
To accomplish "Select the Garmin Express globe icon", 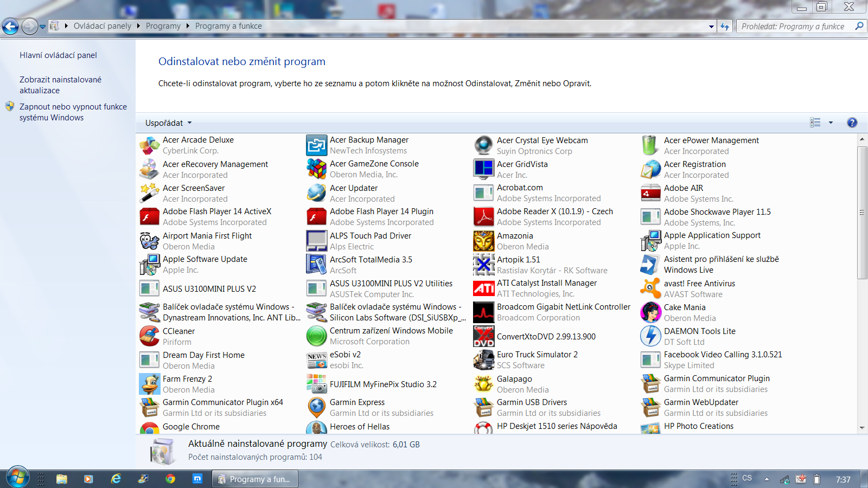I will point(316,408).
